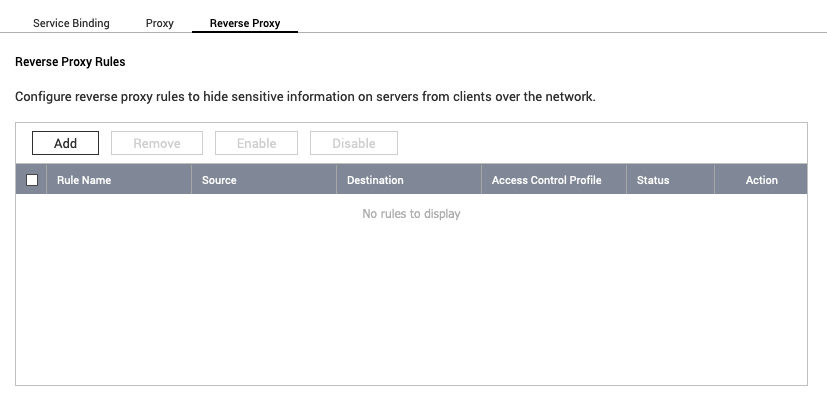Click the Add button to create rule
Screen dimensions: 827x405
(65, 143)
